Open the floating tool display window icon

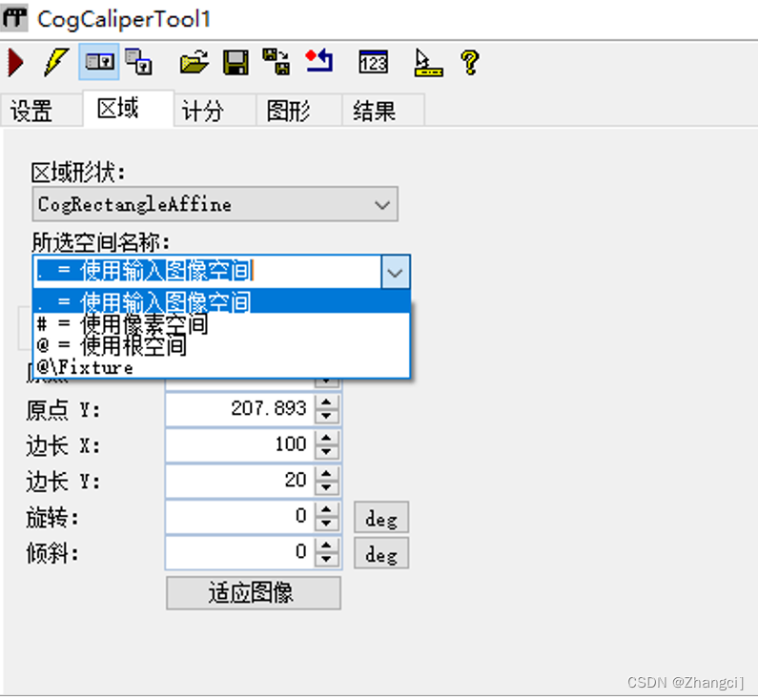coord(139,62)
